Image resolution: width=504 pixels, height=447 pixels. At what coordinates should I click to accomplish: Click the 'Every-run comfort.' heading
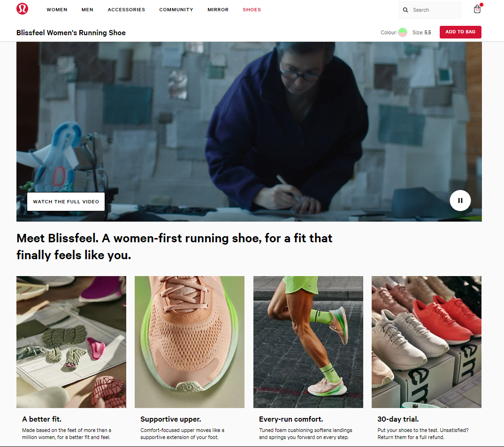[x=291, y=419]
